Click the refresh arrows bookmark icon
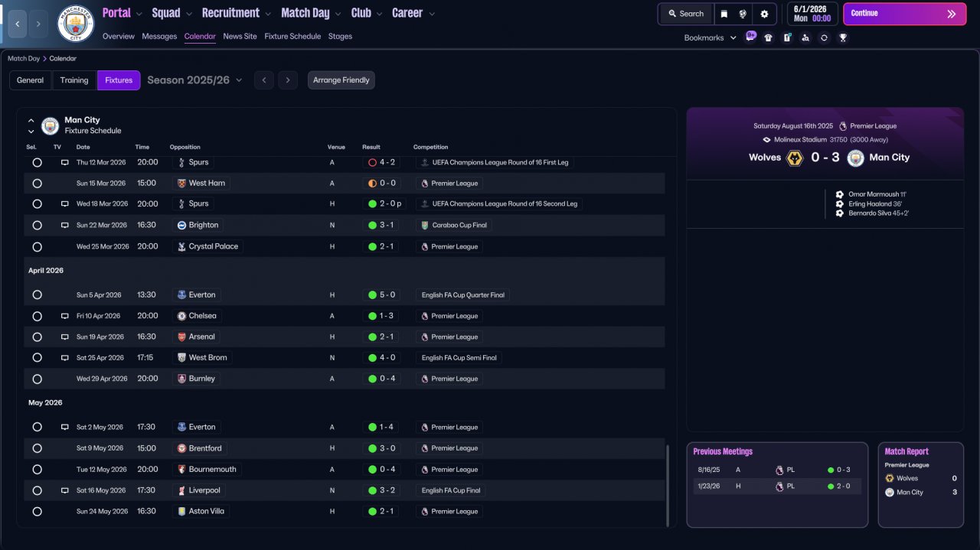The height and width of the screenshot is (550, 980). click(x=824, y=37)
